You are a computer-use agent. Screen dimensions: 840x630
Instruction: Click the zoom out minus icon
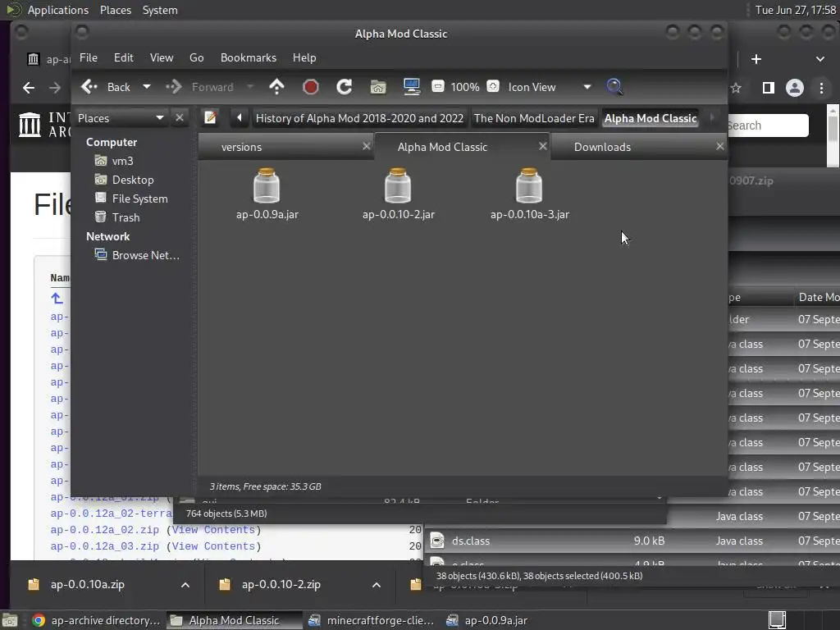point(438,86)
